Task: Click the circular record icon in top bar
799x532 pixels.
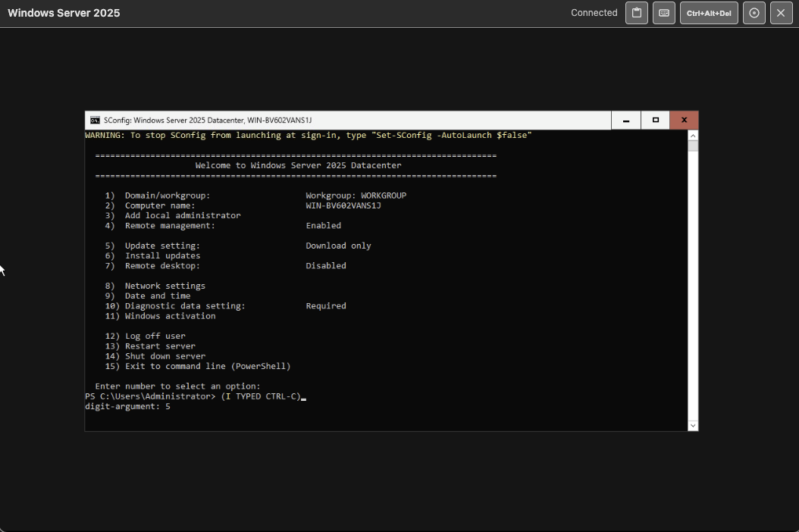Action: pos(754,13)
